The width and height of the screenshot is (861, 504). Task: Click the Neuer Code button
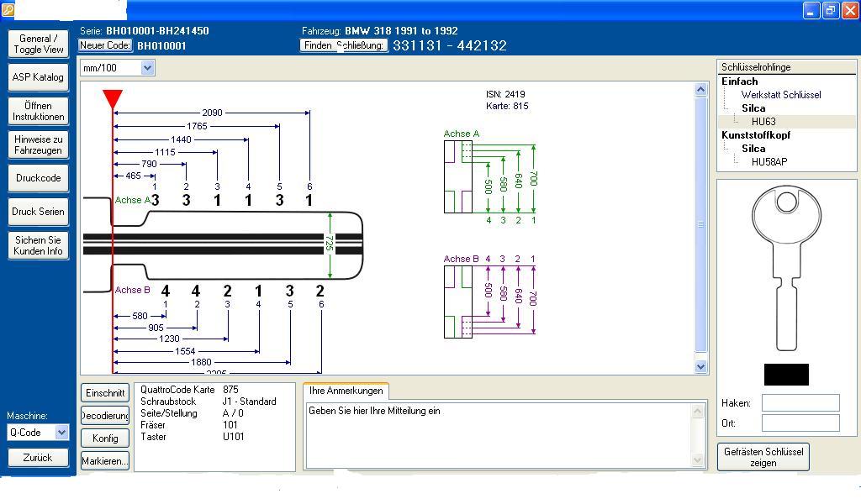pyautogui.click(x=105, y=45)
